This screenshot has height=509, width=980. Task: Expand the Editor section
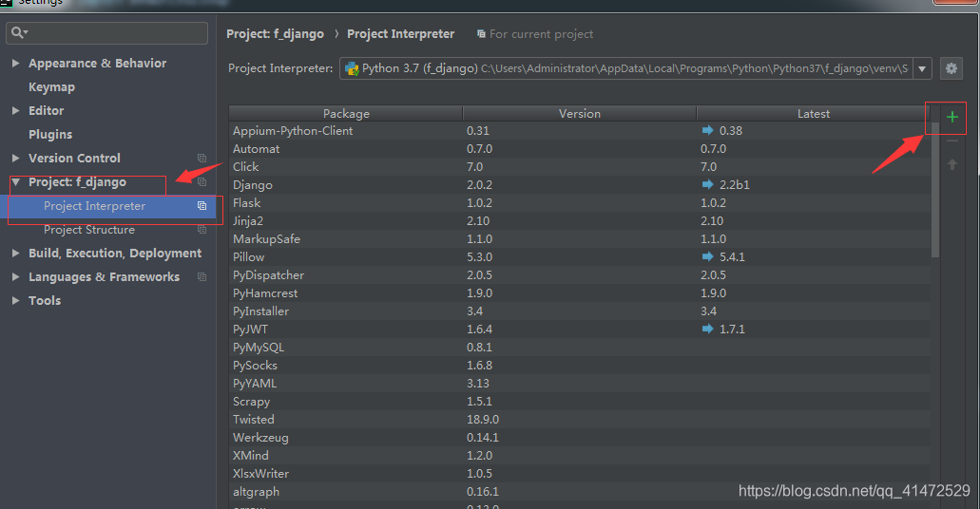15,110
